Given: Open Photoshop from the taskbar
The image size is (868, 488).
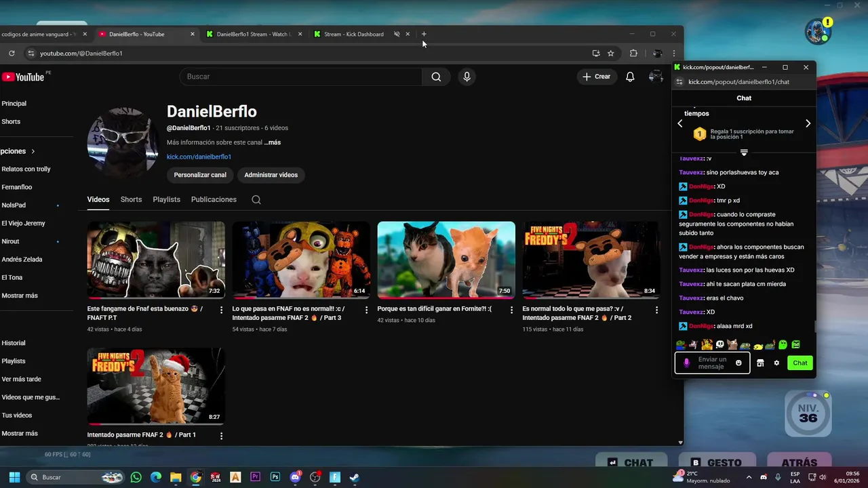Looking at the screenshot, I should click(x=275, y=477).
